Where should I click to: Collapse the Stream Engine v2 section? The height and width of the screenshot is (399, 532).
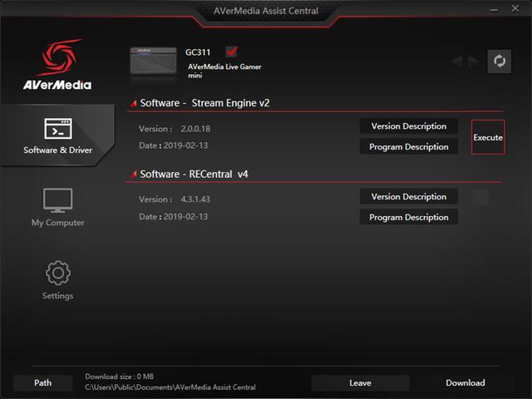[133, 103]
